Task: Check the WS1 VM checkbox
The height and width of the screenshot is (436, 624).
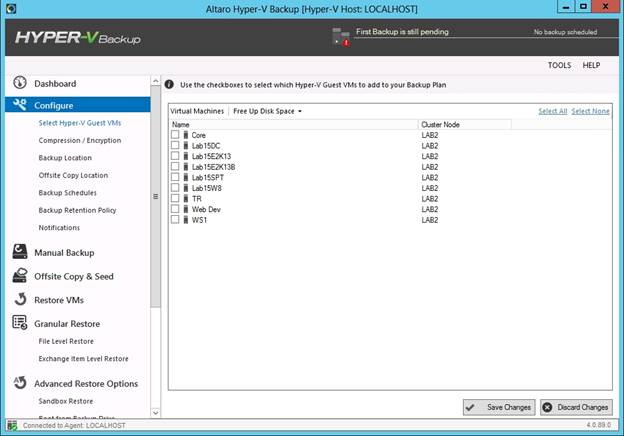Action: tap(175, 219)
